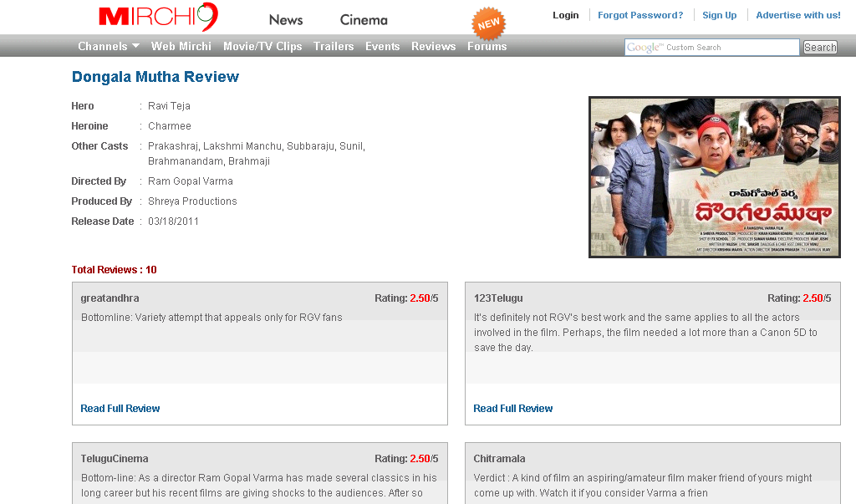Open the Web Mirchi menu item

click(x=181, y=47)
